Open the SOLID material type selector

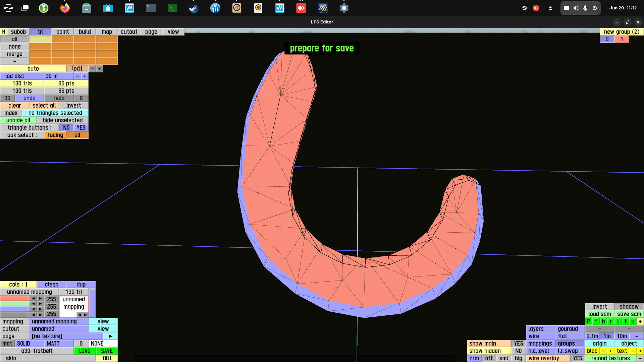(x=23, y=344)
